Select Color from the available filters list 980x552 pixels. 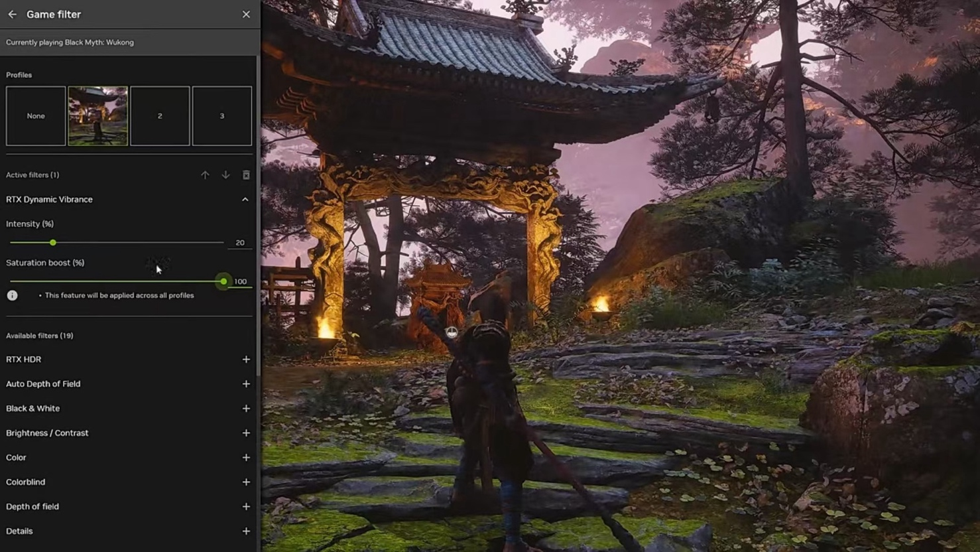tap(16, 457)
